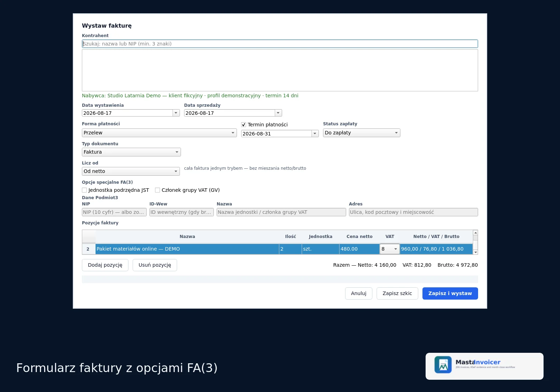Open the VAT rate 8 dropdown in row

click(x=390, y=249)
